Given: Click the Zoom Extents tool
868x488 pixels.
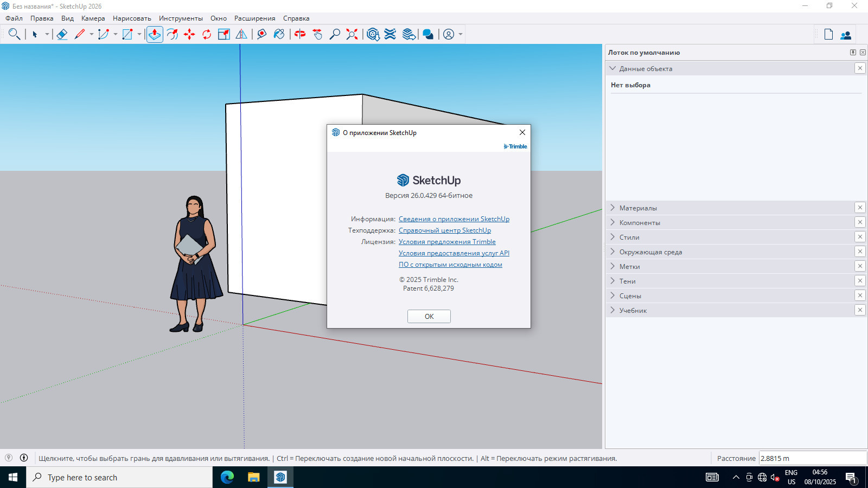Looking at the screenshot, I should point(352,34).
